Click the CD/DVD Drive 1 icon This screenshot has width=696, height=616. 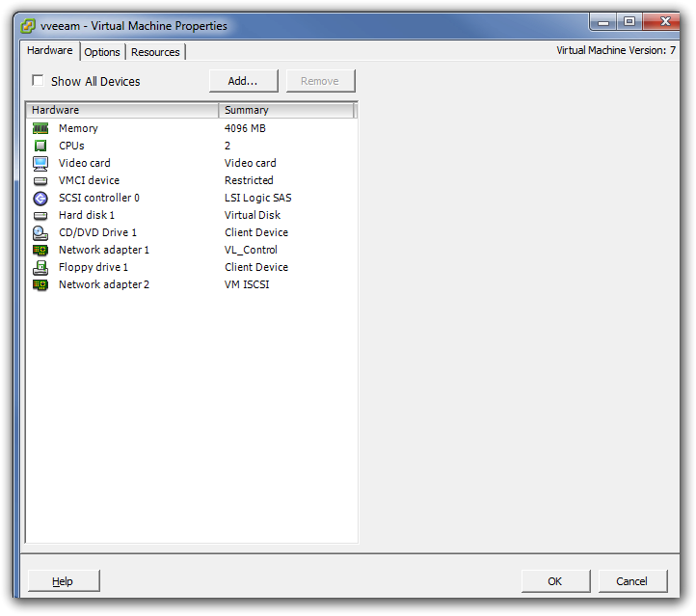coord(40,232)
